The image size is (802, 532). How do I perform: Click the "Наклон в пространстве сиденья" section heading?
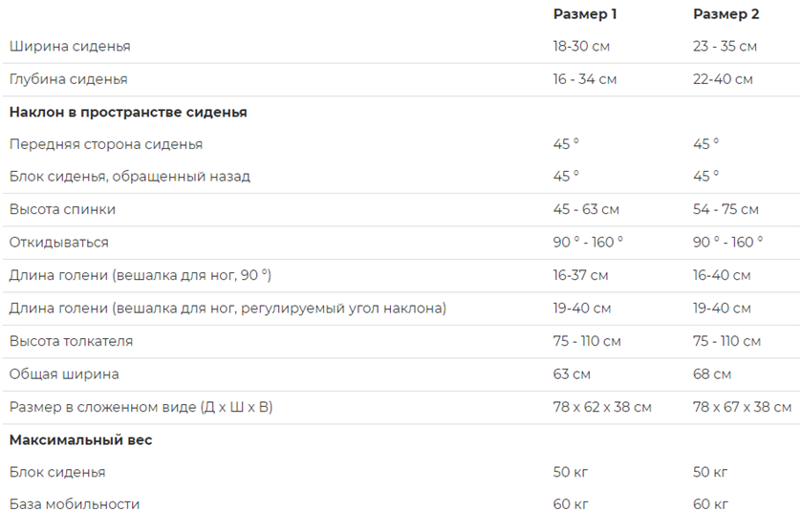coord(128,112)
